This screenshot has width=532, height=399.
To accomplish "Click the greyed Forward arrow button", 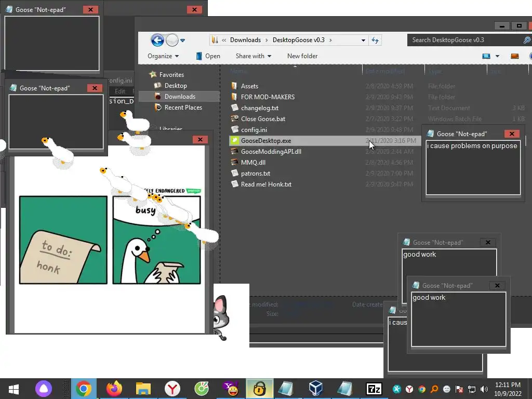I will tap(172, 41).
